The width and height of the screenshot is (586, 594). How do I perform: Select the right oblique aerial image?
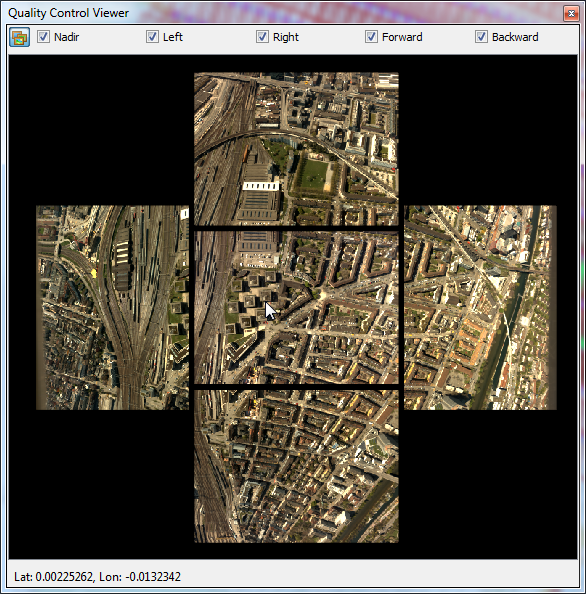(480, 308)
